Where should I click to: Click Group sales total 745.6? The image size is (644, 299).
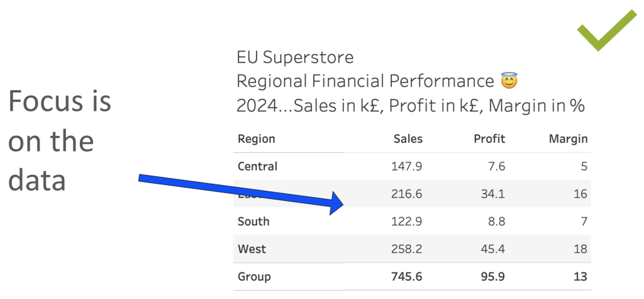407,277
